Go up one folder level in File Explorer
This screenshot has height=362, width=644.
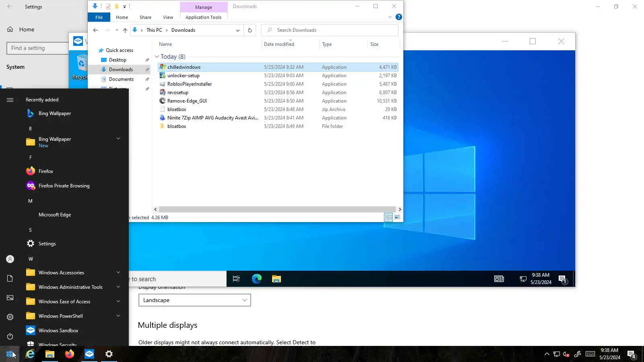pyautogui.click(x=125, y=30)
